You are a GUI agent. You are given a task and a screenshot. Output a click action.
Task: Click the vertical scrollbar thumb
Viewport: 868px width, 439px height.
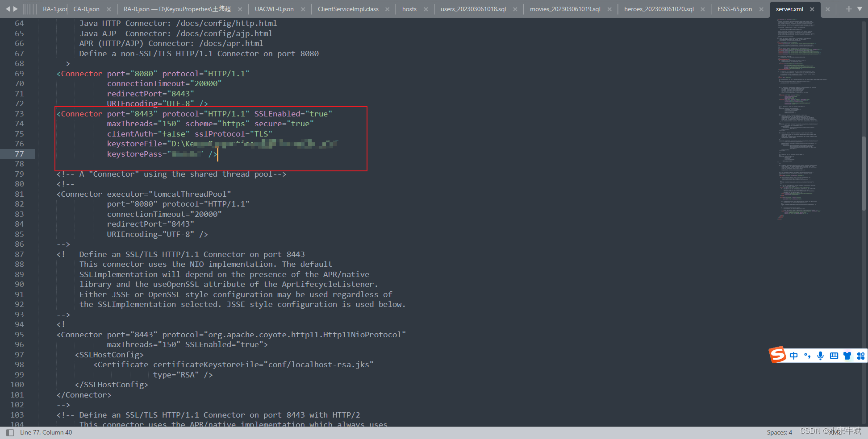pyautogui.click(x=864, y=173)
